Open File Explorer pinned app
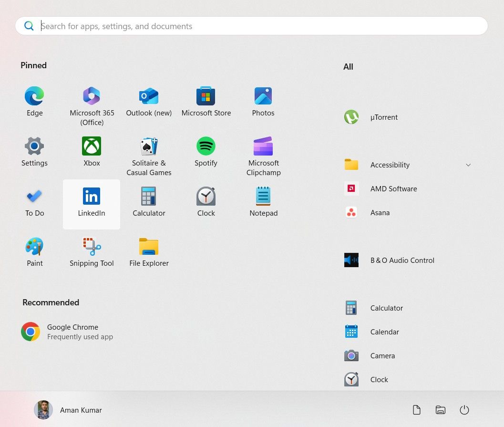This screenshot has width=504, height=427. coord(149,252)
